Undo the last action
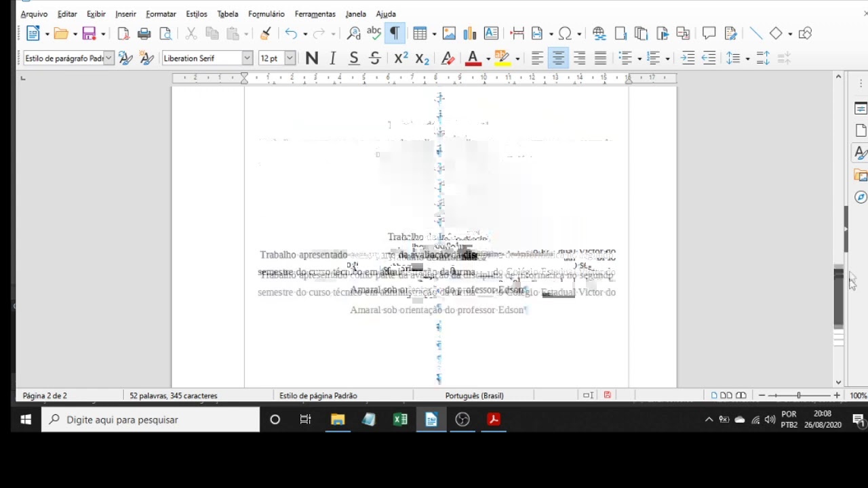The width and height of the screenshot is (868, 488). (291, 33)
